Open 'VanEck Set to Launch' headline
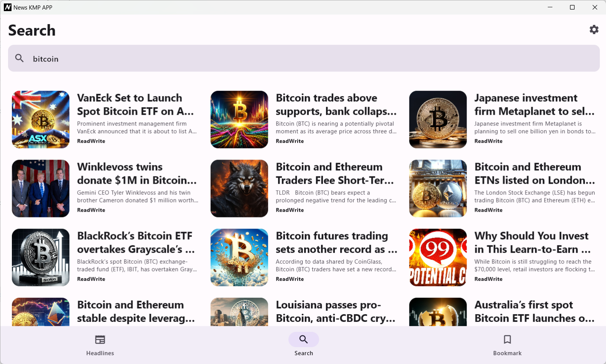Viewport: 606px width, 364px height. [135, 104]
